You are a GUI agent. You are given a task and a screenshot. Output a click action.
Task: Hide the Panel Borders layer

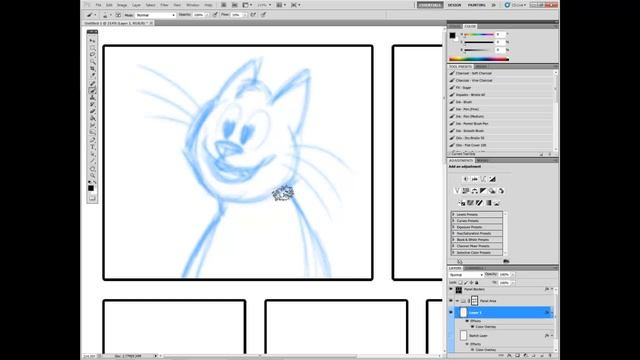451,289
